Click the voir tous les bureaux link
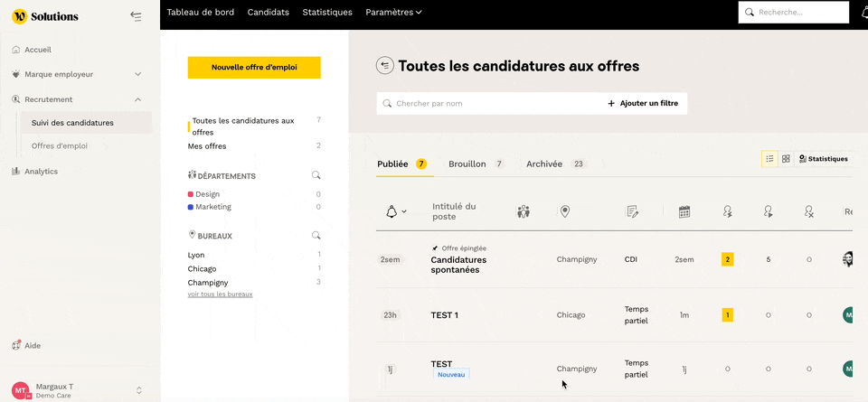868x402 pixels. pos(220,294)
